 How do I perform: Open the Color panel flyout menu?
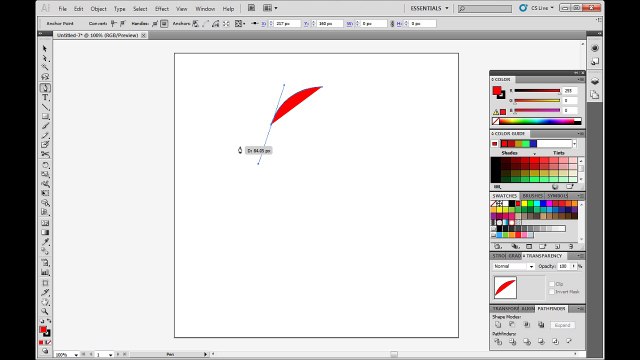(580, 79)
